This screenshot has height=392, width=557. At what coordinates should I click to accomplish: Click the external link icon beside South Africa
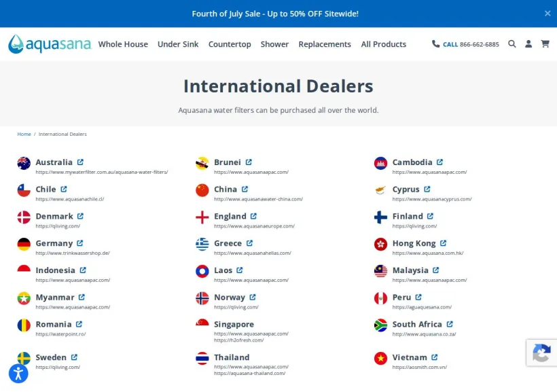point(450,324)
